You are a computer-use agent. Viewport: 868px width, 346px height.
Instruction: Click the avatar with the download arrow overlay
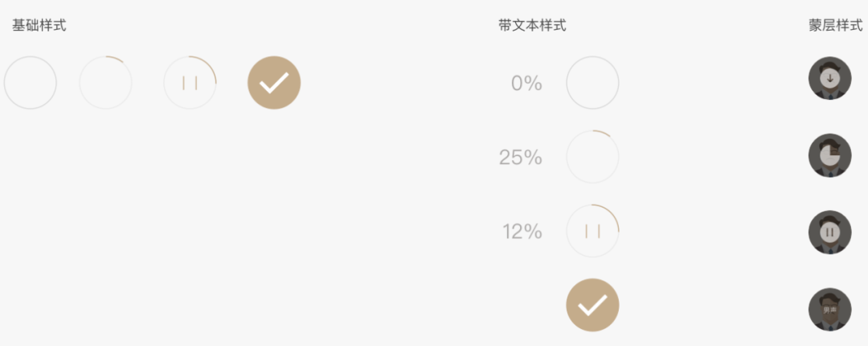coord(829,78)
